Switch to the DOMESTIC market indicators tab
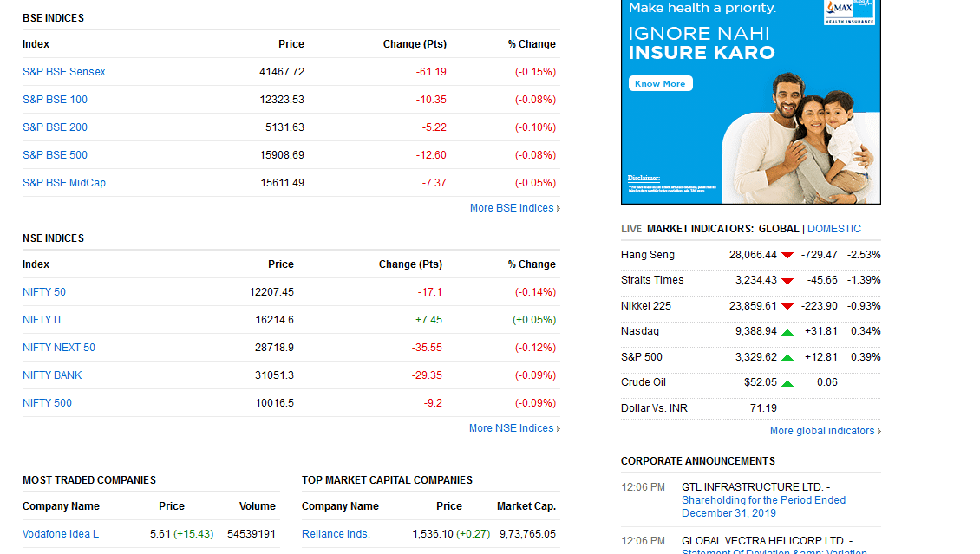The image size is (980, 554). point(834,229)
